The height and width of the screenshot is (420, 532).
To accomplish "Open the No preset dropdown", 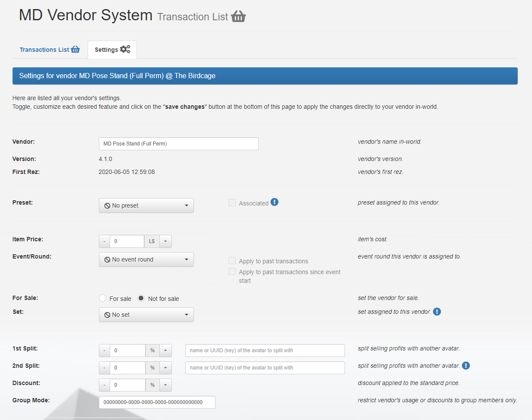I will coord(146,205).
